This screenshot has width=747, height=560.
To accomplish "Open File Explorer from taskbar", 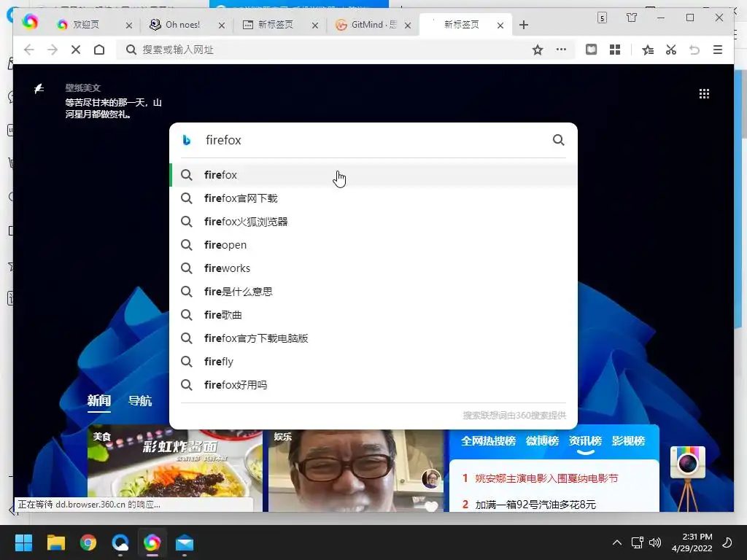I will tap(55, 542).
